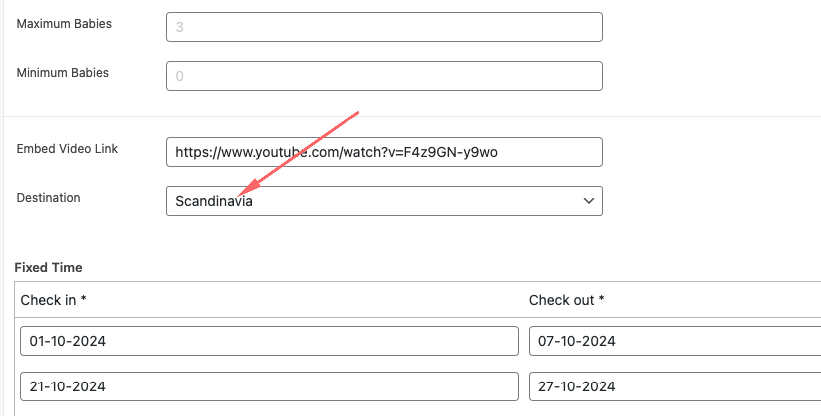
Task: Click the asterisk beside Check in
Action: point(83,298)
